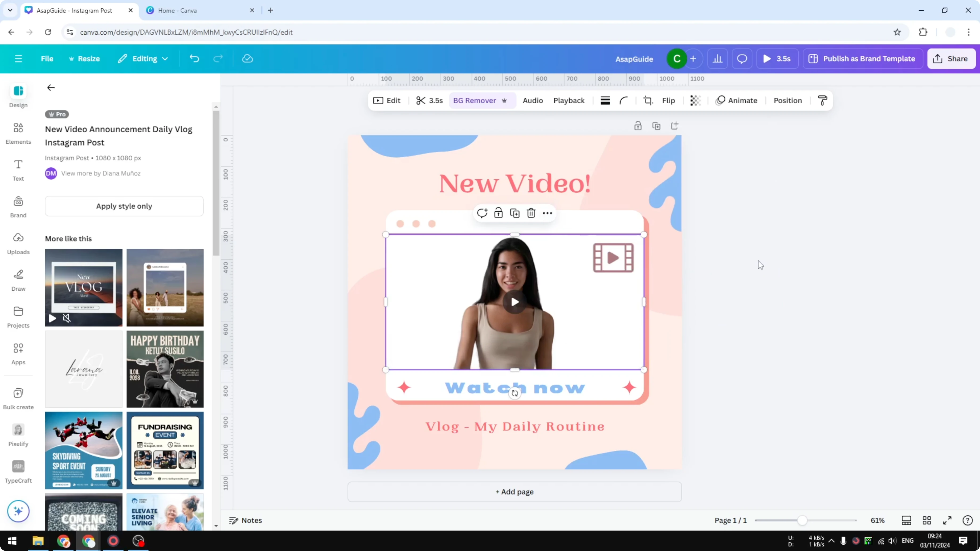The width and height of the screenshot is (980, 551).
Task: Open the File menu
Action: 47,59
